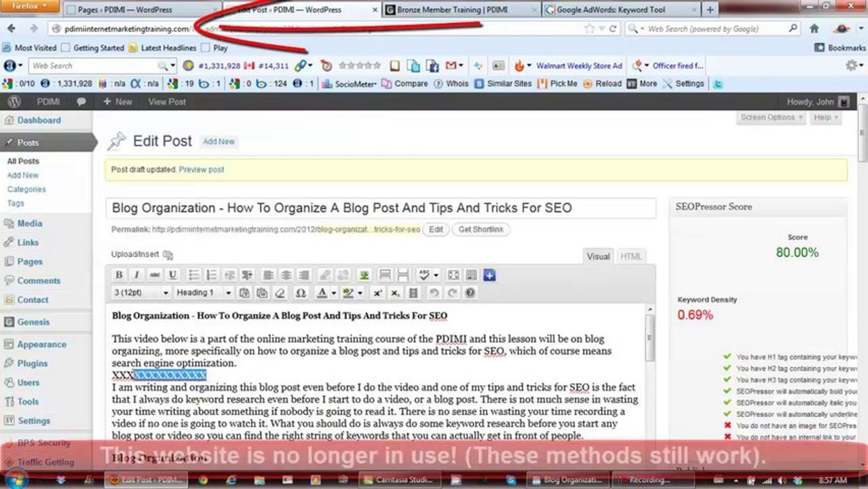The image size is (868, 489).
Task: Click the highlight background color swatch
Action: click(348, 293)
